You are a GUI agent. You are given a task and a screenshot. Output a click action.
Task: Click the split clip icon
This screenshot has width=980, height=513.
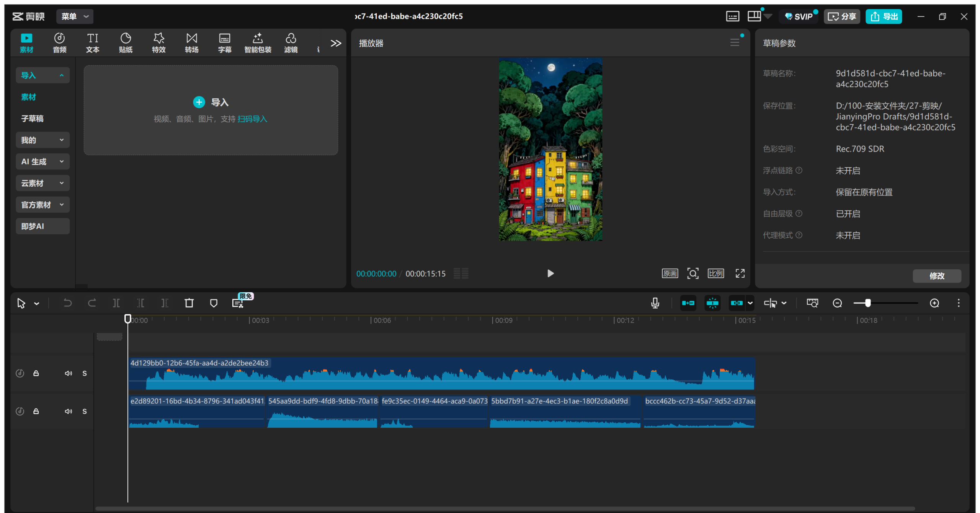pyautogui.click(x=116, y=303)
